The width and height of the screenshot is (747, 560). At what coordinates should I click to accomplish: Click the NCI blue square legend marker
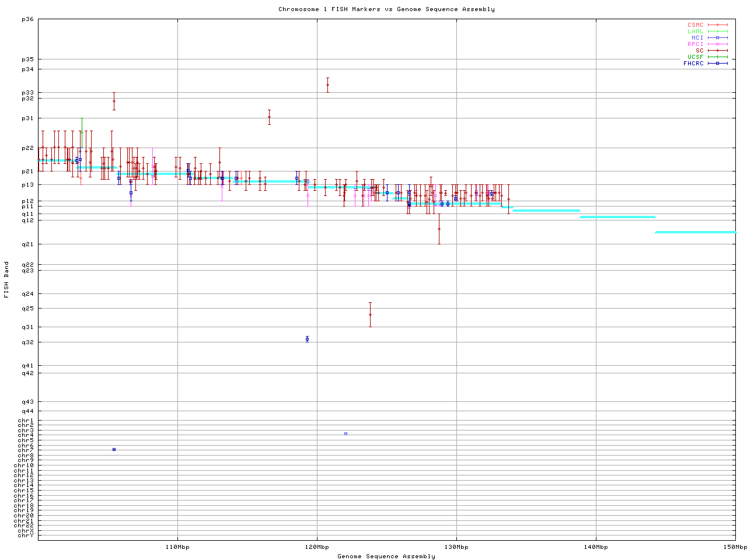[x=717, y=38]
